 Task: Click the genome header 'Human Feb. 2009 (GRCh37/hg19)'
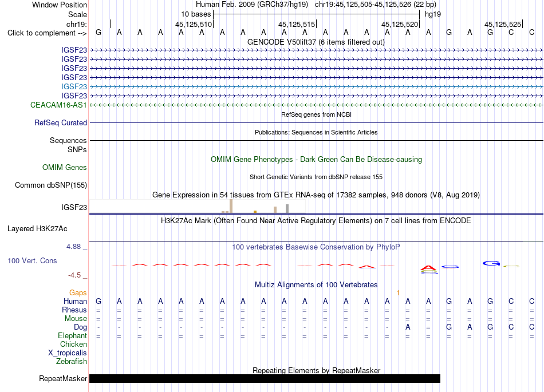click(252, 5)
